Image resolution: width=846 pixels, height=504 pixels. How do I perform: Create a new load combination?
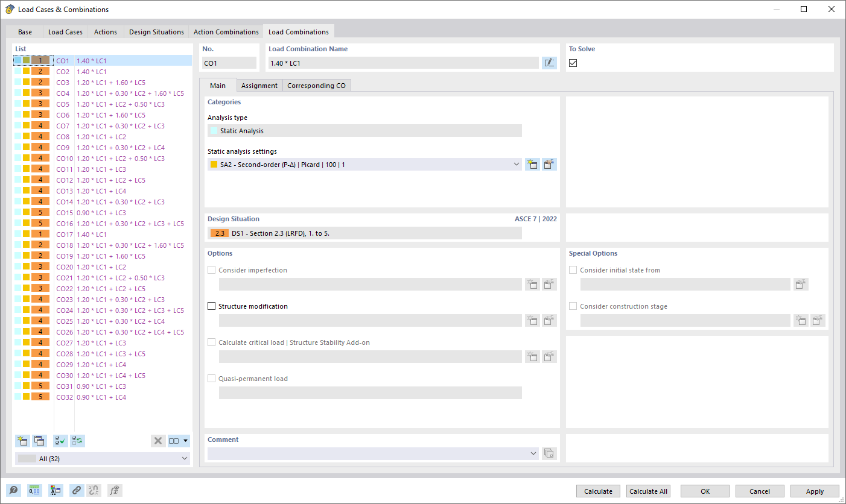tap(22, 441)
